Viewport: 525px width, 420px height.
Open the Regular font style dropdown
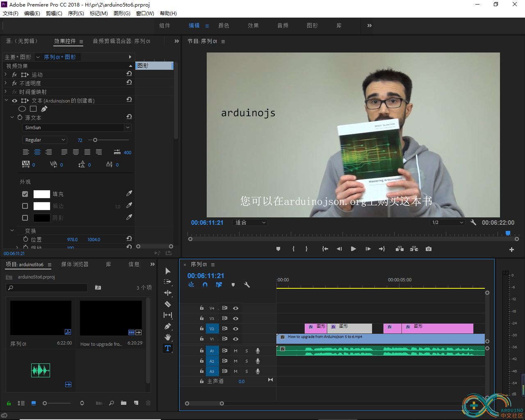click(x=44, y=140)
